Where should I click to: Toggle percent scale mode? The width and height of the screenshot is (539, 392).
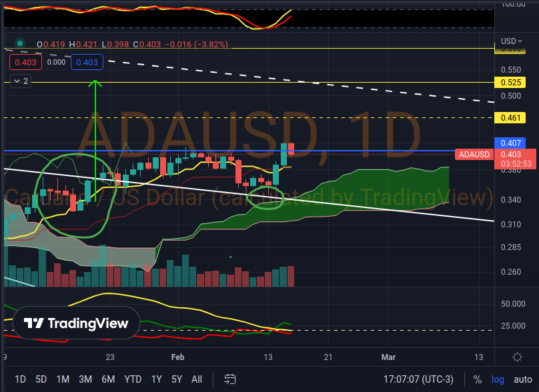478,379
